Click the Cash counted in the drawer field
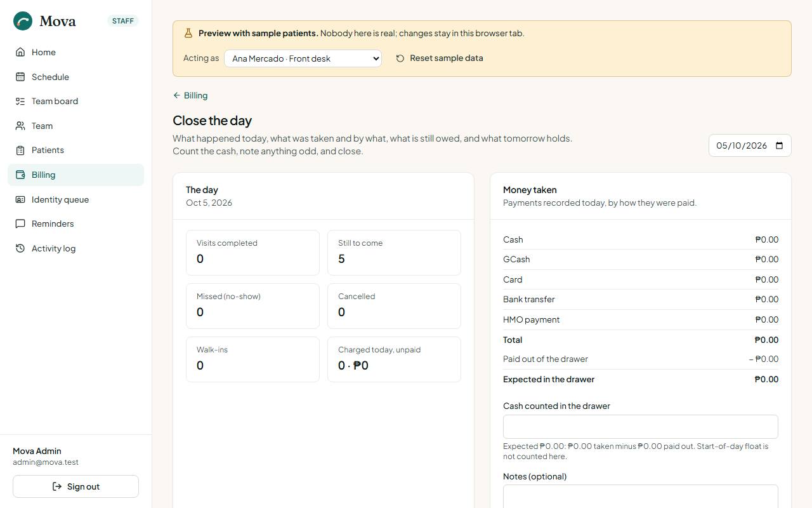812x508 pixels. [641, 427]
